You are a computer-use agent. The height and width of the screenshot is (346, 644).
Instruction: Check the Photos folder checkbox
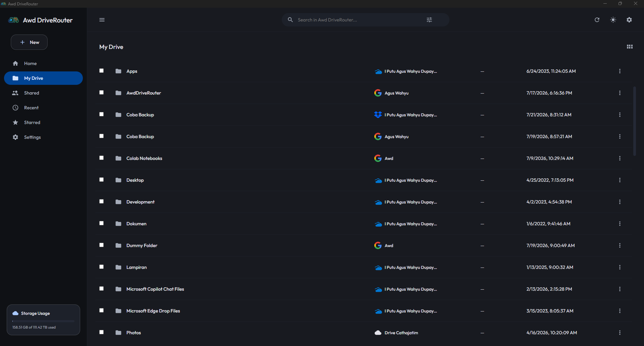tap(102, 332)
